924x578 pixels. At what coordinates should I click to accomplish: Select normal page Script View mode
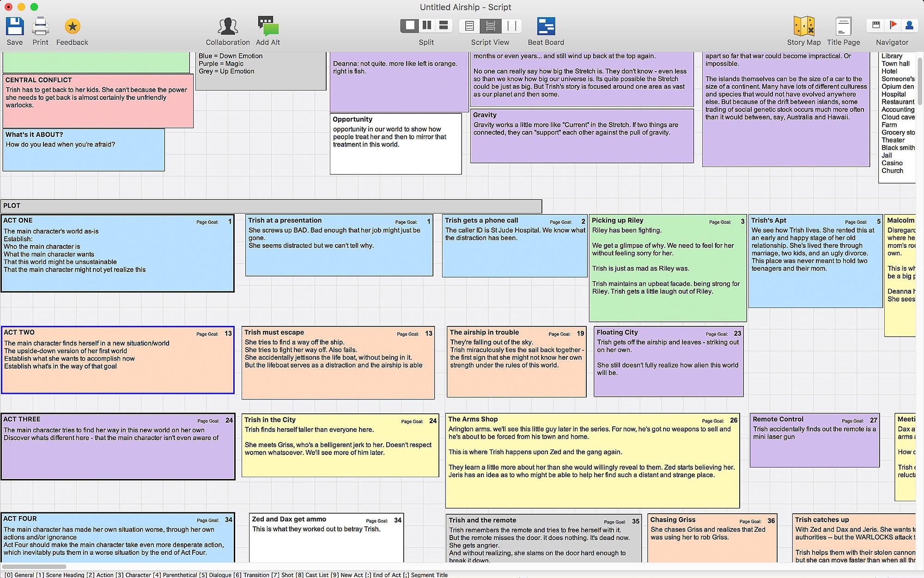coord(469,26)
